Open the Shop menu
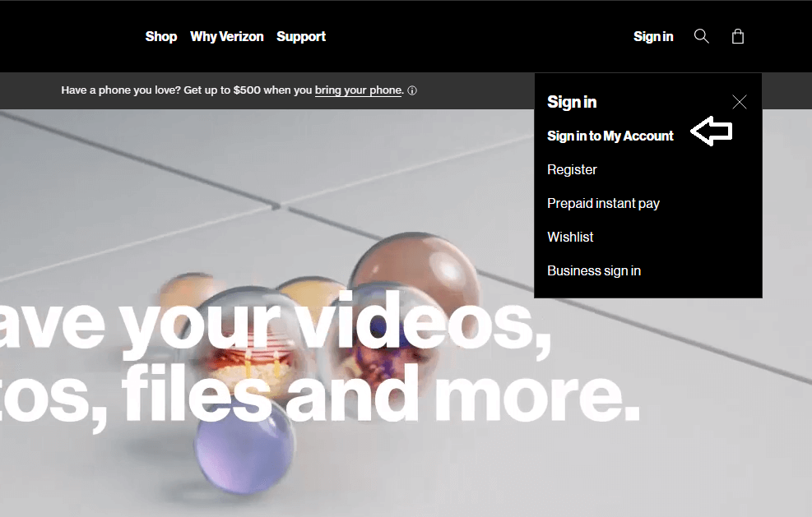The width and height of the screenshot is (812, 517). [x=161, y=37]
